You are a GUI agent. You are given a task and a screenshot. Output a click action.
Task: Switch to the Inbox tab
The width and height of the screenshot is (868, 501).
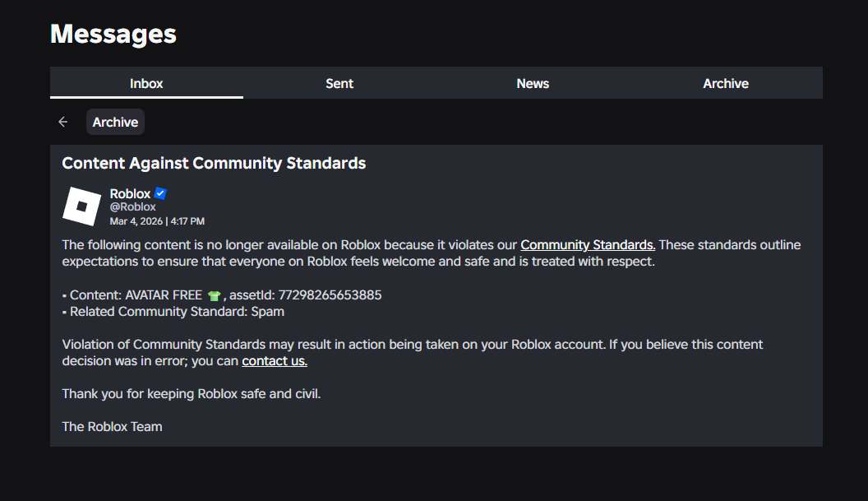click(146, 83)
